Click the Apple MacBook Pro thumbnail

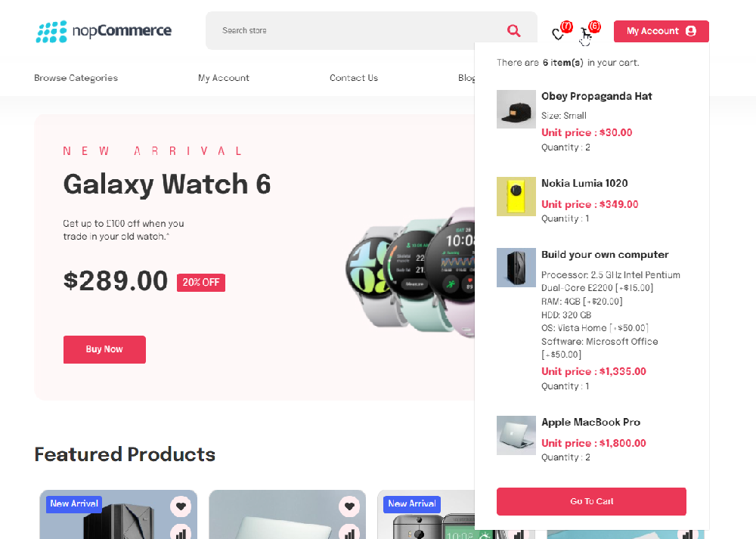click(x=516, y=435)
